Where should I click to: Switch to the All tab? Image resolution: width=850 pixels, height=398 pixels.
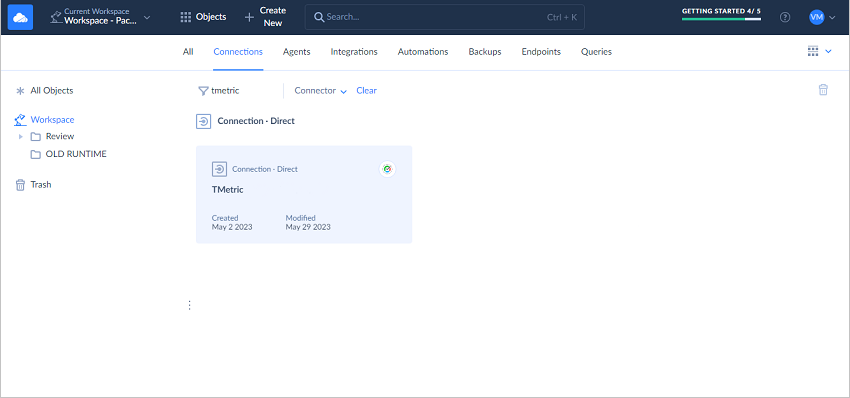188,52
